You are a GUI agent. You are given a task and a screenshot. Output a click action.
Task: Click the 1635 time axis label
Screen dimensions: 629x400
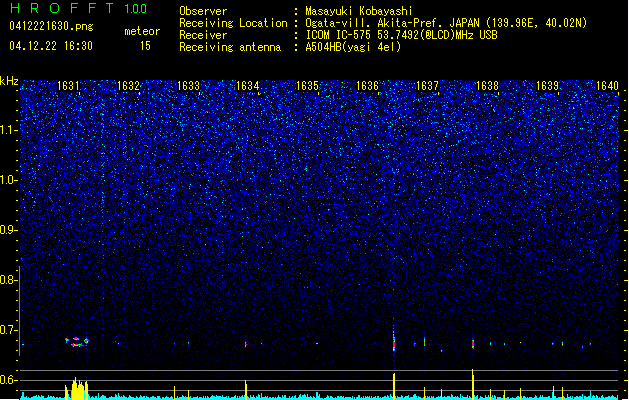[x=307, y=86]
